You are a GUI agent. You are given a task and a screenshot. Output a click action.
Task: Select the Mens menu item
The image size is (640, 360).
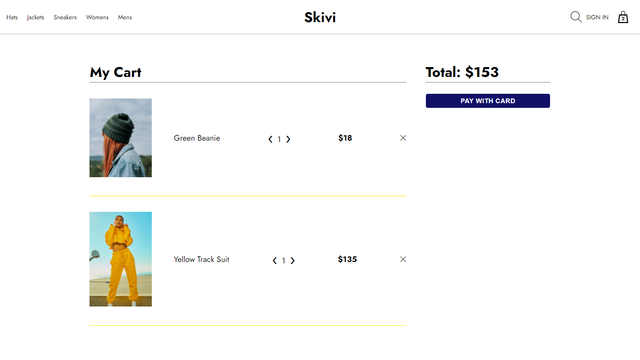pyautogui.click(x=125, y=17)
